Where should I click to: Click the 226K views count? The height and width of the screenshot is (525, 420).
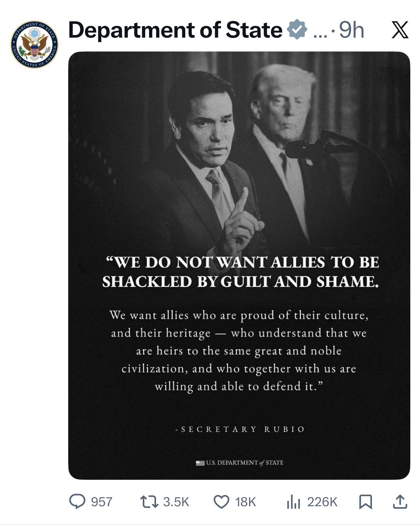click(322, 502)
